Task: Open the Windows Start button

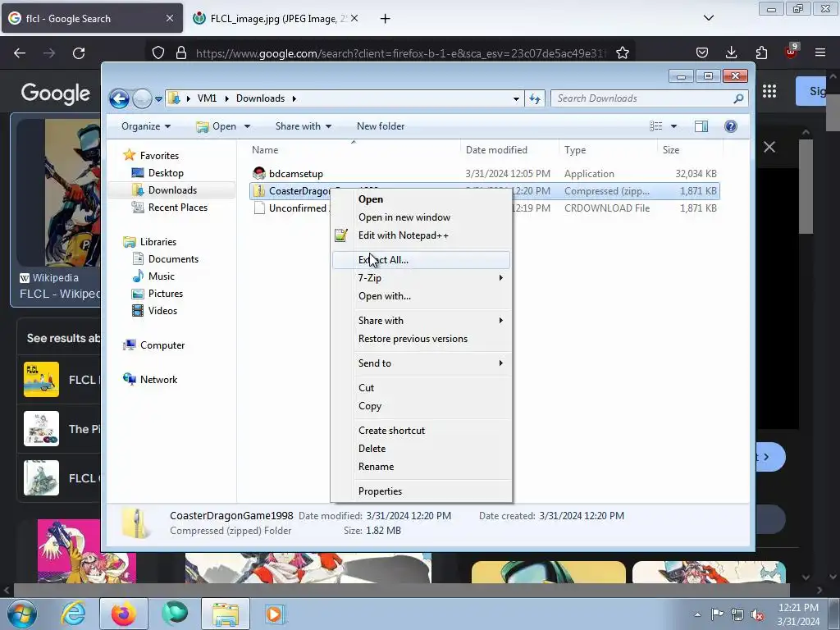Action: click(21, 614)
